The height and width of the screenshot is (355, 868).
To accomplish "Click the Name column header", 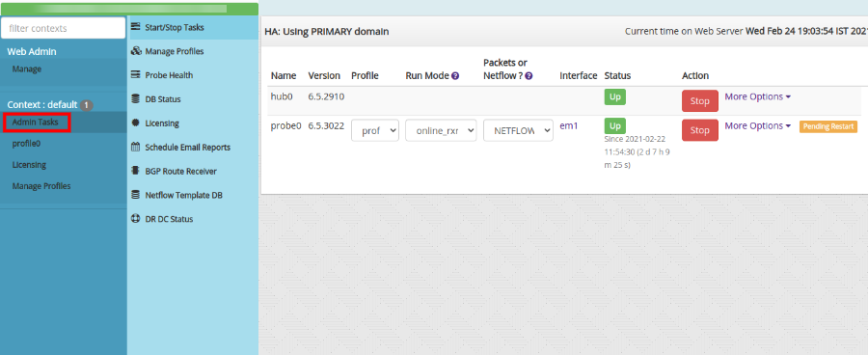I will pyautogui.click(x=284, y=76).
